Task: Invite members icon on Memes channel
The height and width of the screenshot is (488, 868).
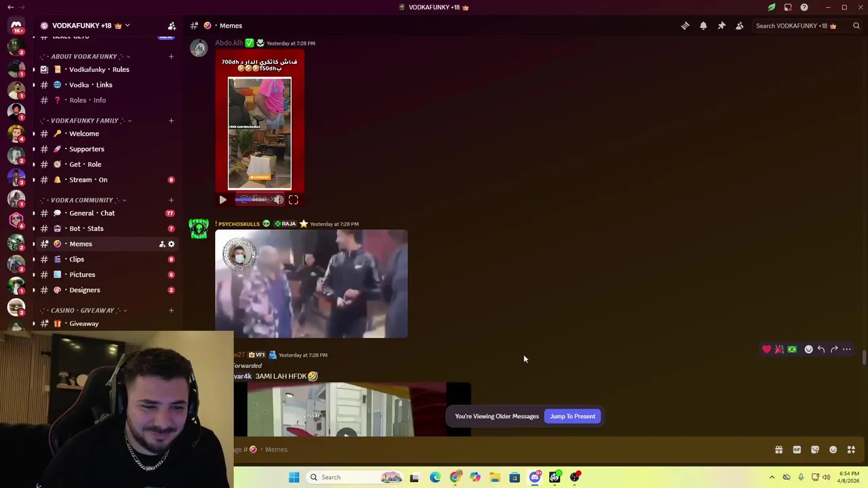Action: point(162,244)
